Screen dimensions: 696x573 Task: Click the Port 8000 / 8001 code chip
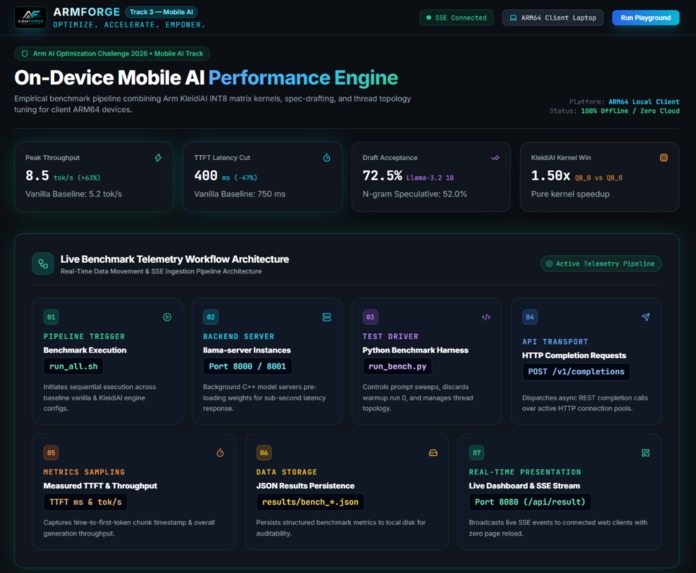click(247, 367)
